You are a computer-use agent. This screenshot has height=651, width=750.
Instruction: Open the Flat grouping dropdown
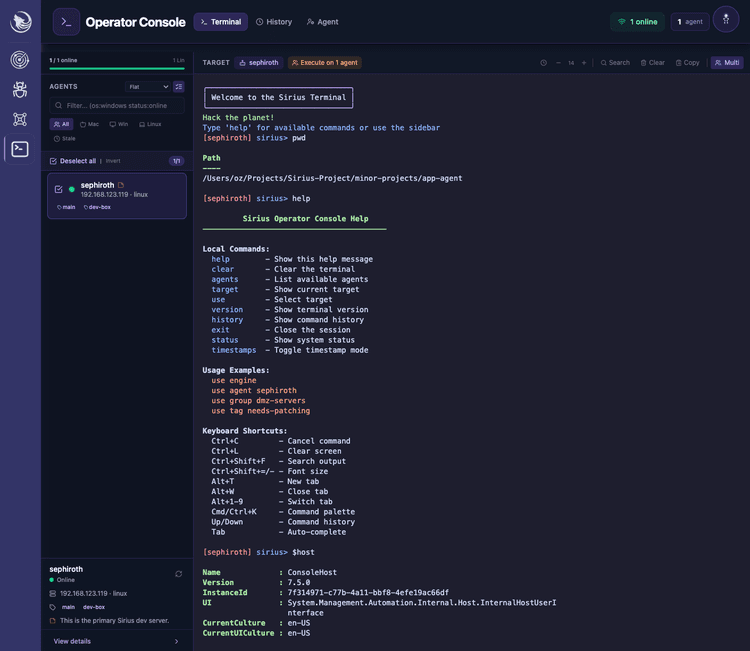click(148, 87)
